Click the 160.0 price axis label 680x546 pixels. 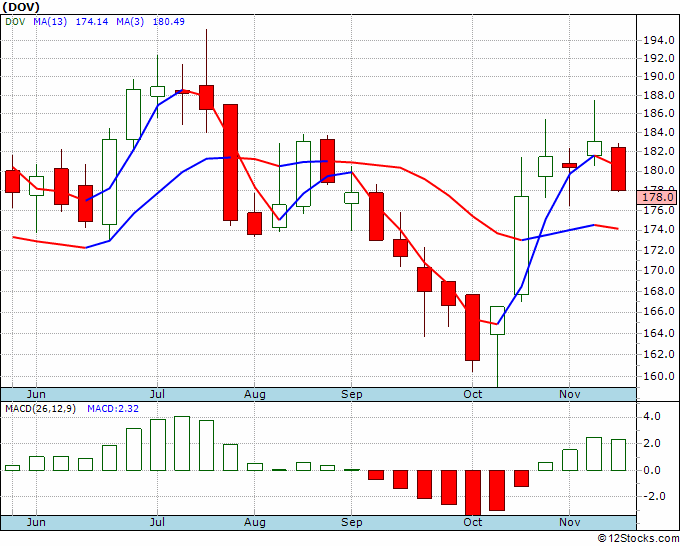(658, 376)
